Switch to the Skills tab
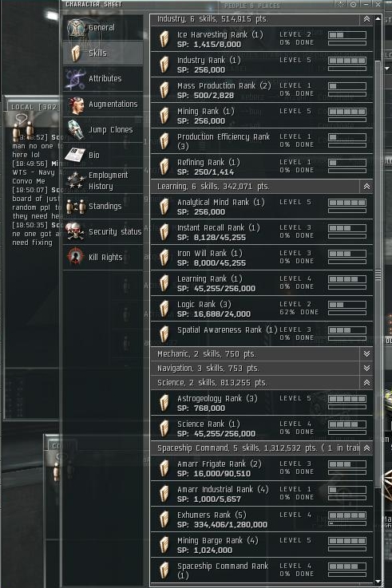The width and height of the screenshot is (392, 588). (103, 53)
